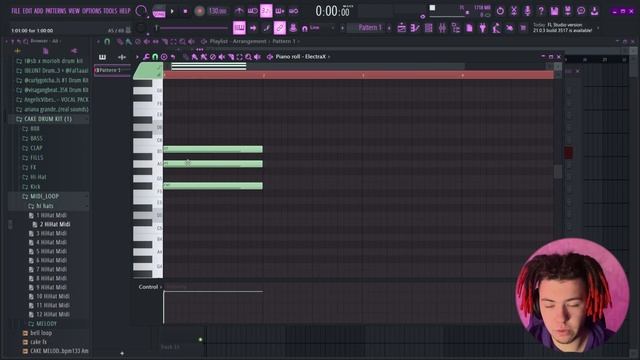Open the Browser view icon

(456, 28)
